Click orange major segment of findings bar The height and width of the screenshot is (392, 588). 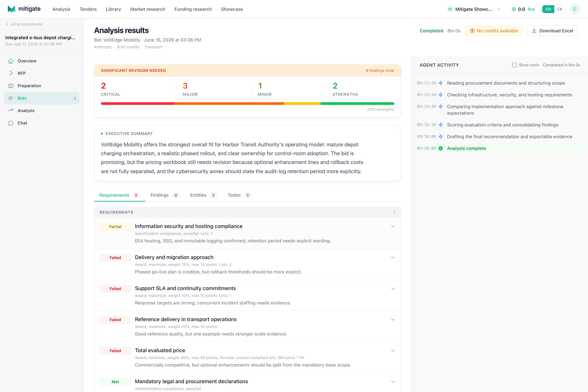click(229, 104)
